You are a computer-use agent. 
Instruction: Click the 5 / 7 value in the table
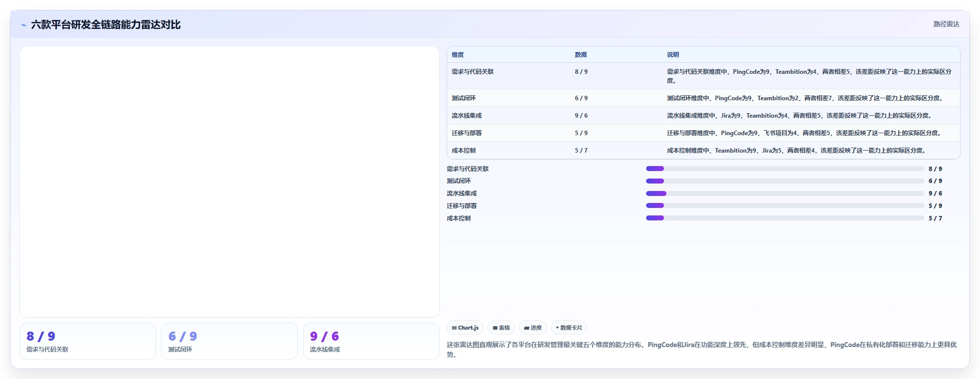click(581, 151)
